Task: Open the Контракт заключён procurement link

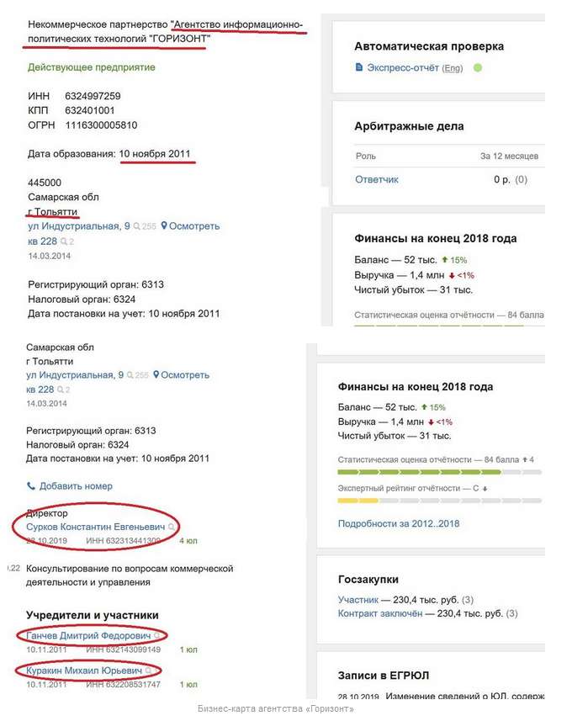Action: click(379, 613)
